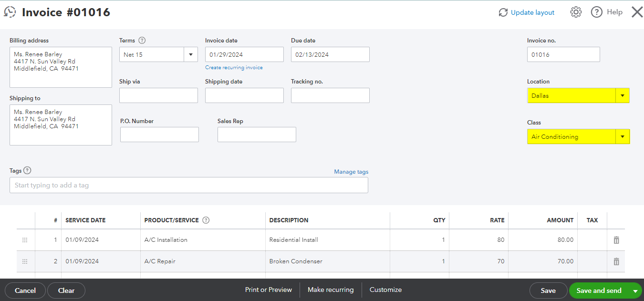Open the settings gear icon

(x=576, y=12)
